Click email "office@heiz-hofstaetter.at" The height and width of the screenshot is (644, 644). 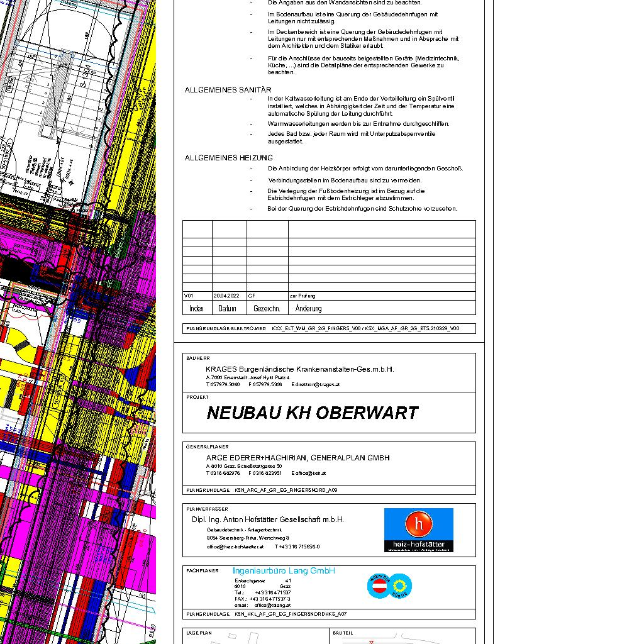point(235,547)
